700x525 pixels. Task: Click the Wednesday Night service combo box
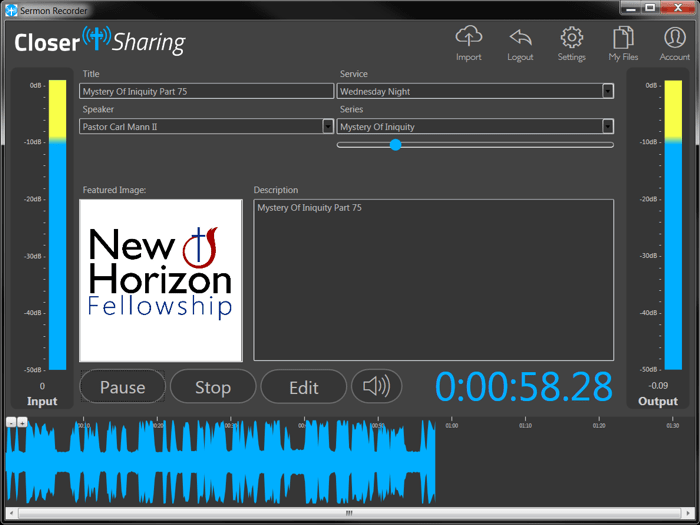tap(475, 91)
